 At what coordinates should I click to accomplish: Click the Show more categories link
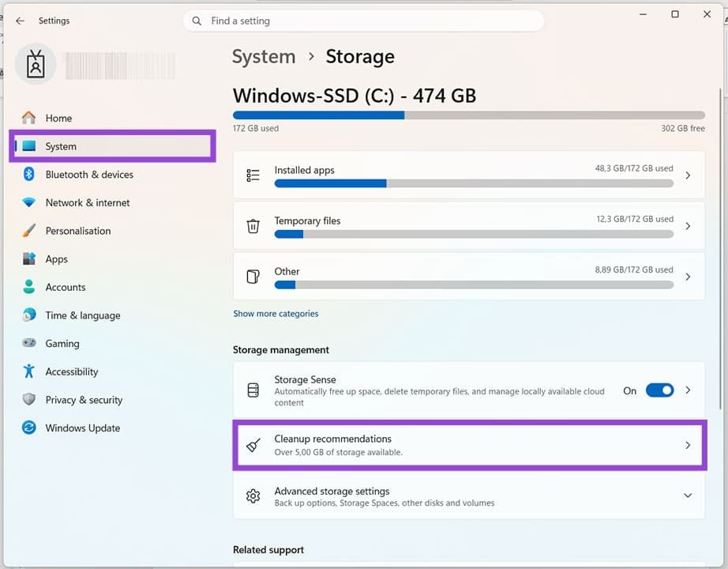coord(276,314)
